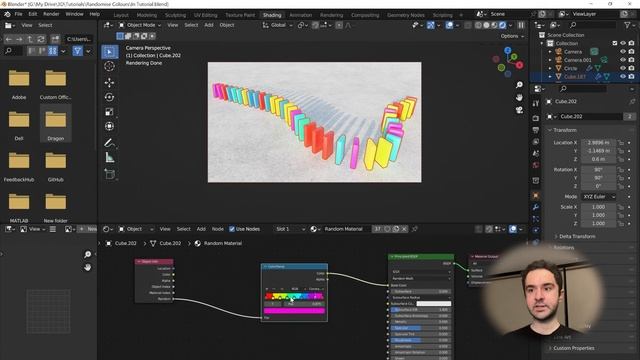This screenshot has width=640, height=360.
Task: Switch to UV Editing workspace tab
Action: 205,15
